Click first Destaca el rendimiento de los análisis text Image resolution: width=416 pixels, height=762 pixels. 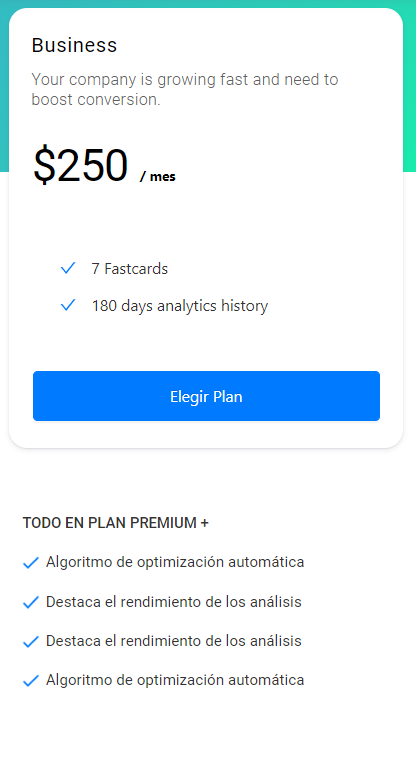(173, 602)
